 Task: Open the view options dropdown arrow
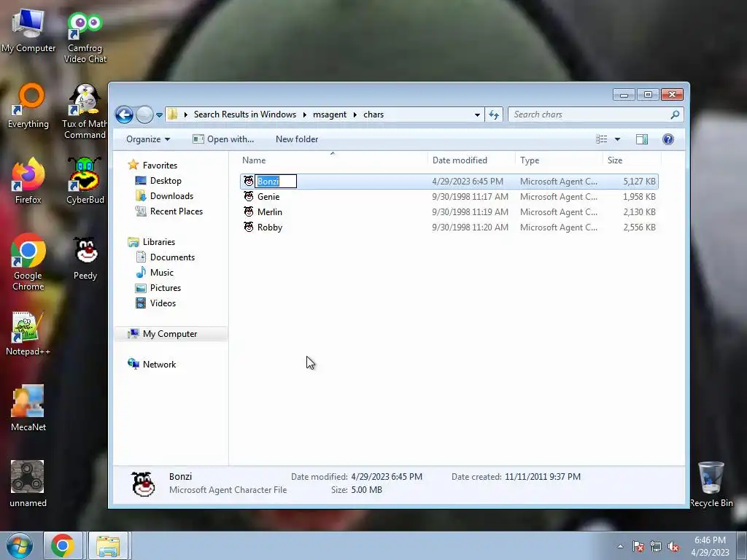pyautogui.click(x=617, y=139)
